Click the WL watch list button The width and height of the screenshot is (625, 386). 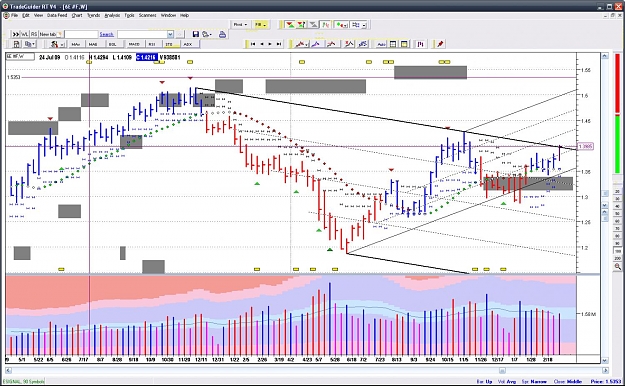(25, 34)
